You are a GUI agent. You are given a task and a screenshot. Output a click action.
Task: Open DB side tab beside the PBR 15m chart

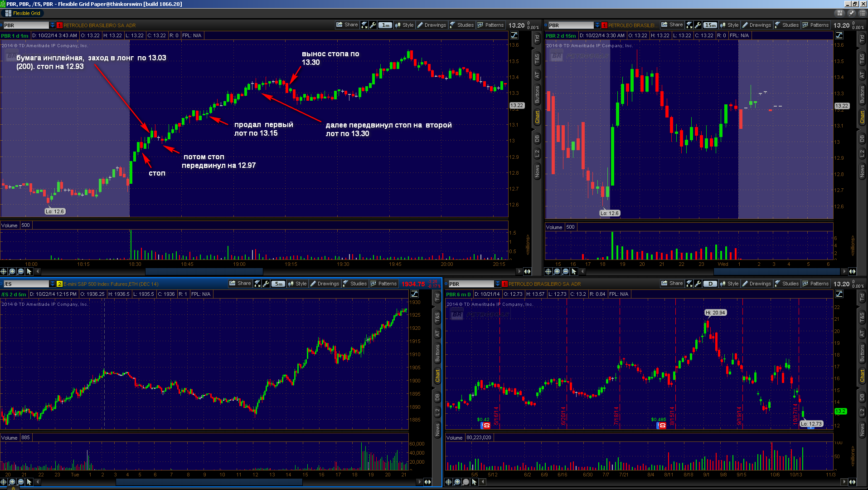coord(862,139)
